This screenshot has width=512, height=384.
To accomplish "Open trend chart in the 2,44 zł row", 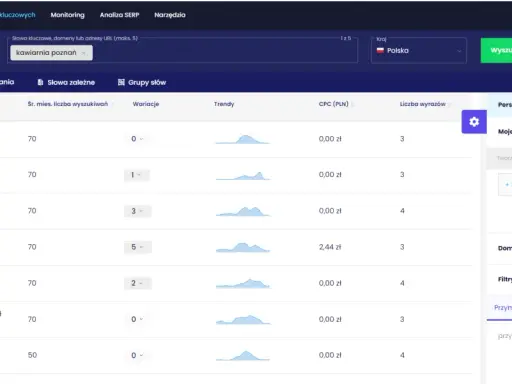I will (243, 247).
